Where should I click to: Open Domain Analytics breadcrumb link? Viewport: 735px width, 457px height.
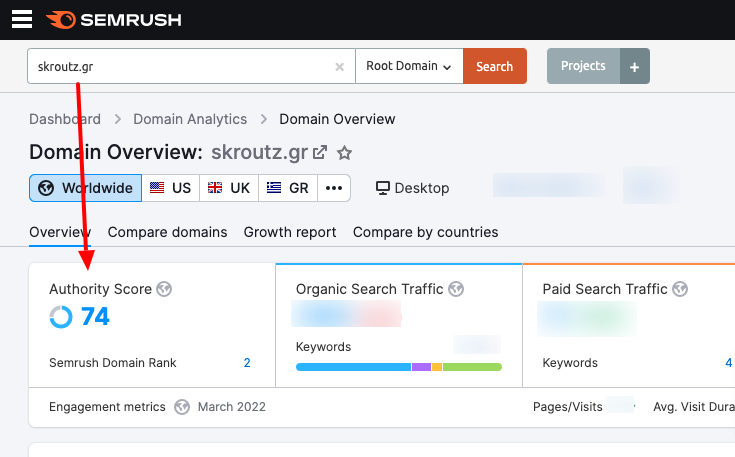(190, 119)
